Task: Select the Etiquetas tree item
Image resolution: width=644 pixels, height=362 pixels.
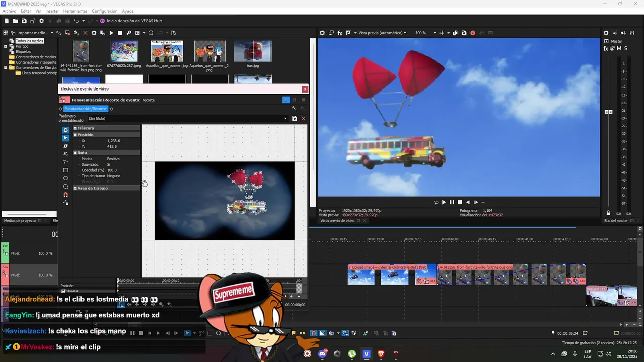Action: 23,52
